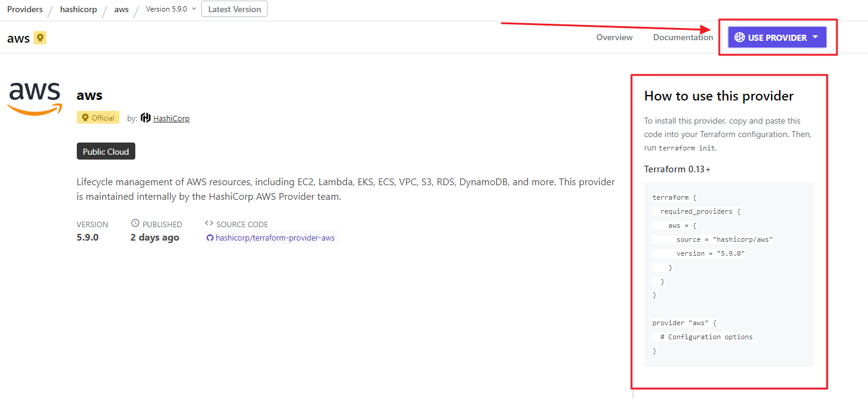
Task: Click the HashiCorp logo icon
Action: (146, 118)
